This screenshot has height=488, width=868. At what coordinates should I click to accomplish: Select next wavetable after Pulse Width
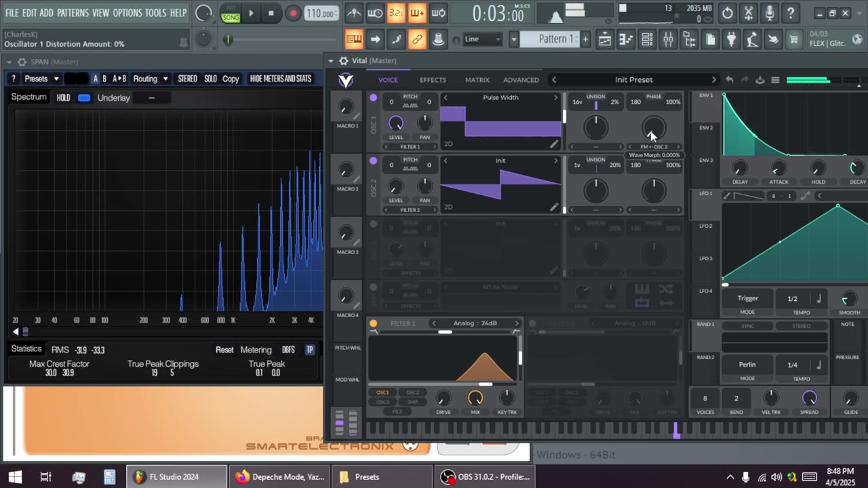click(x=555, y=98)
